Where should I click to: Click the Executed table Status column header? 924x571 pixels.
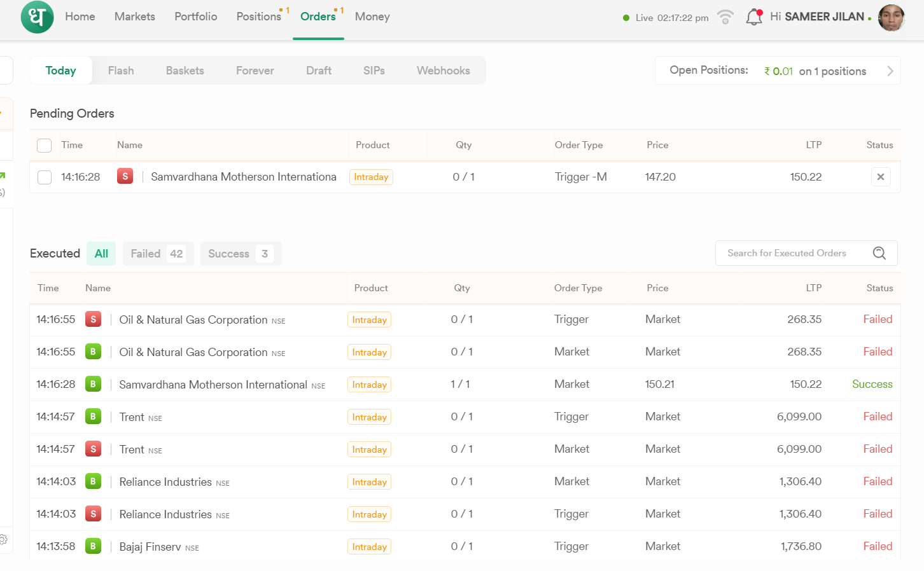(x=879, y=288)
